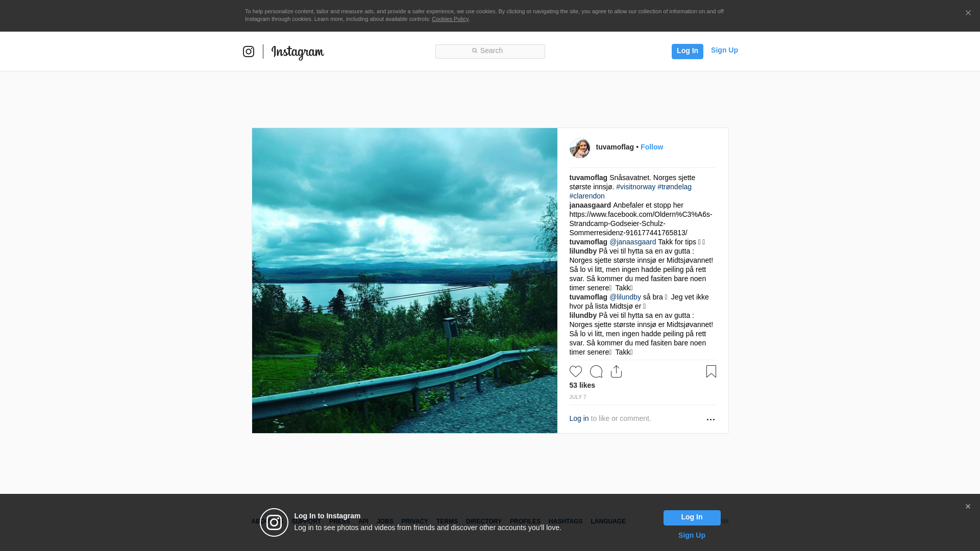Click the Instagram logo in login banner

click(274, 522)
